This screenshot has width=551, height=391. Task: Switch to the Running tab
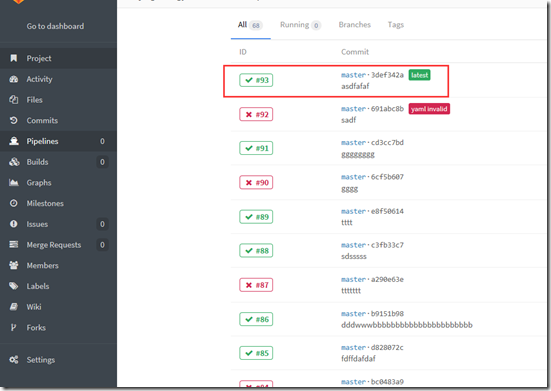300,25
